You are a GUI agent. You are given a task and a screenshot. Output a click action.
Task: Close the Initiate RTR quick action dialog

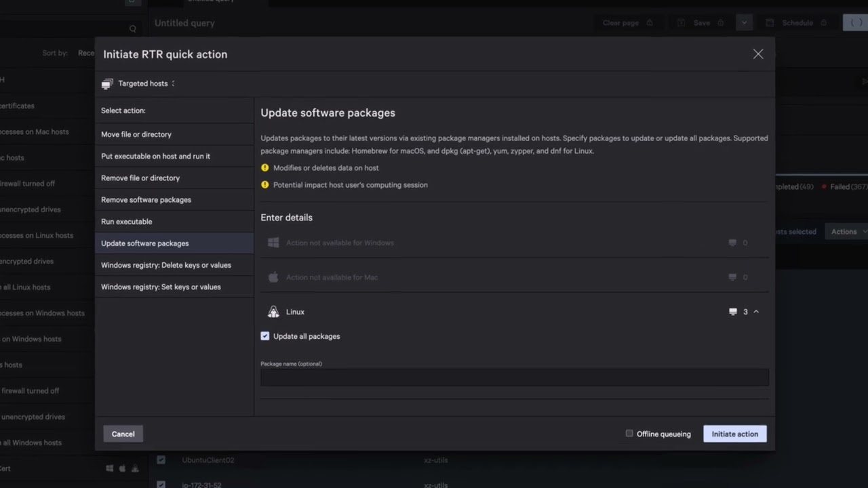coord(758,54)
